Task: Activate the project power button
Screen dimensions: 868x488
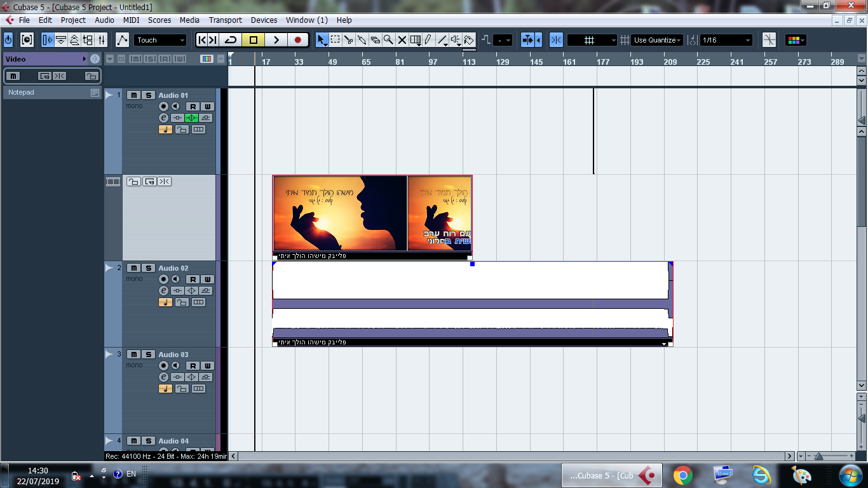Action: click(8, 40)
